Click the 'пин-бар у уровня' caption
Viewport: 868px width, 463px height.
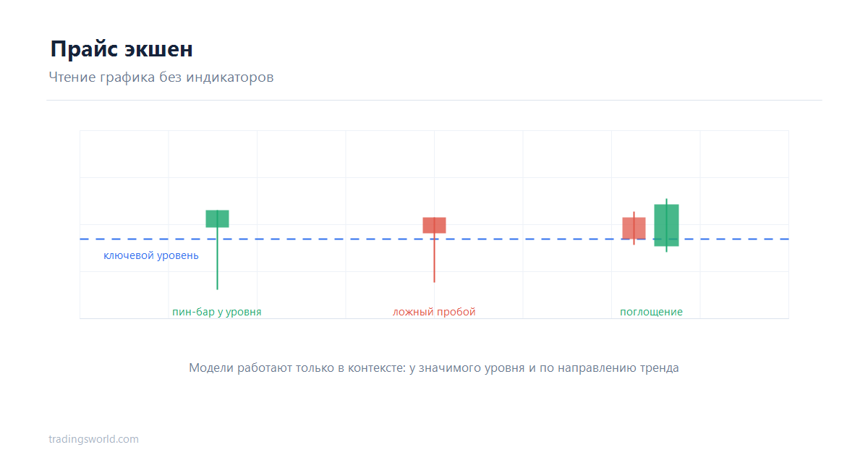click(217, 312)
